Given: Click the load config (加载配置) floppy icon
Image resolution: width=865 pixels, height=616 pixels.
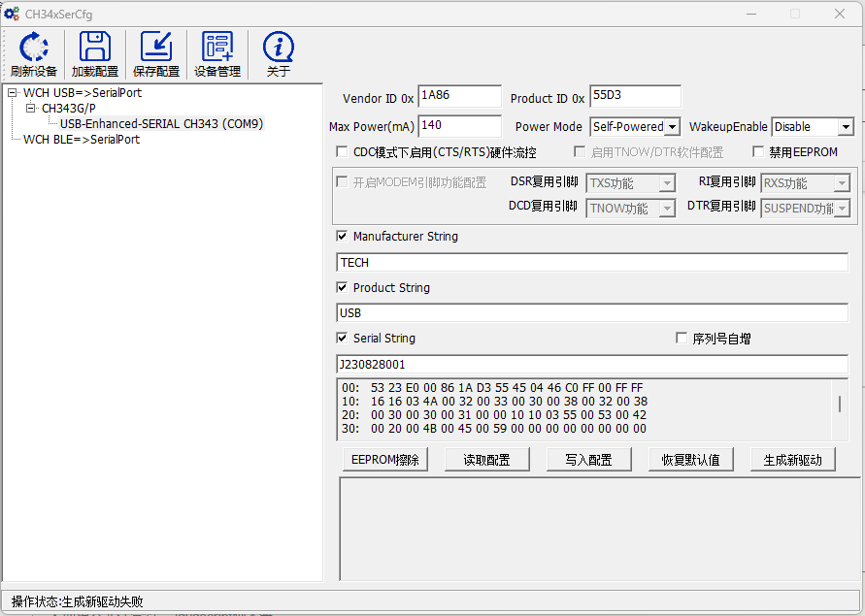Looking at the screenshot, I should tap(94, 48).
